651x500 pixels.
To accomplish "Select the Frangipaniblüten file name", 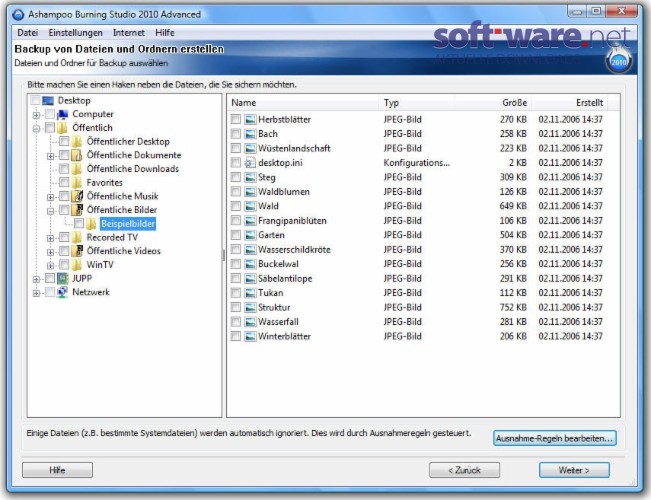I will [x=292, y=221].
